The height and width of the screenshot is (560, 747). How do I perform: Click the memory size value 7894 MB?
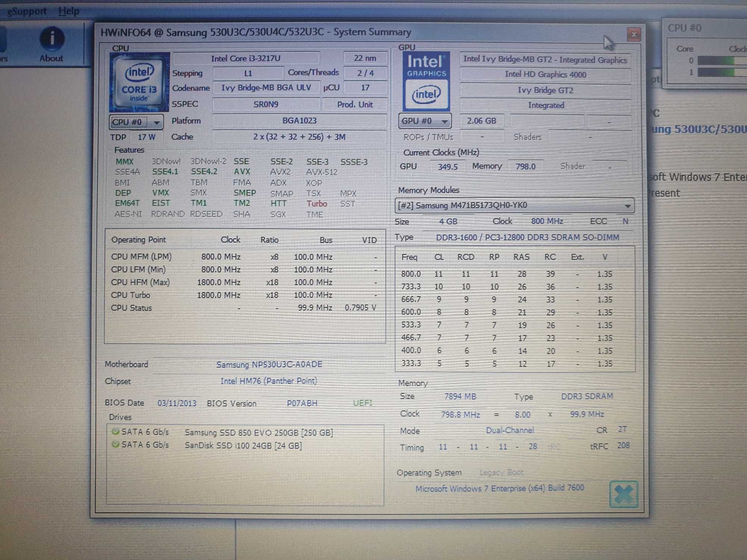pyautogui.click(x=460, y=396)
